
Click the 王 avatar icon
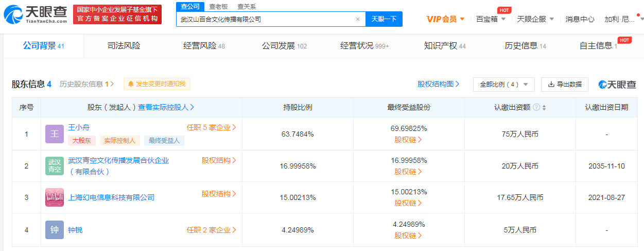[x=55, y=134]
